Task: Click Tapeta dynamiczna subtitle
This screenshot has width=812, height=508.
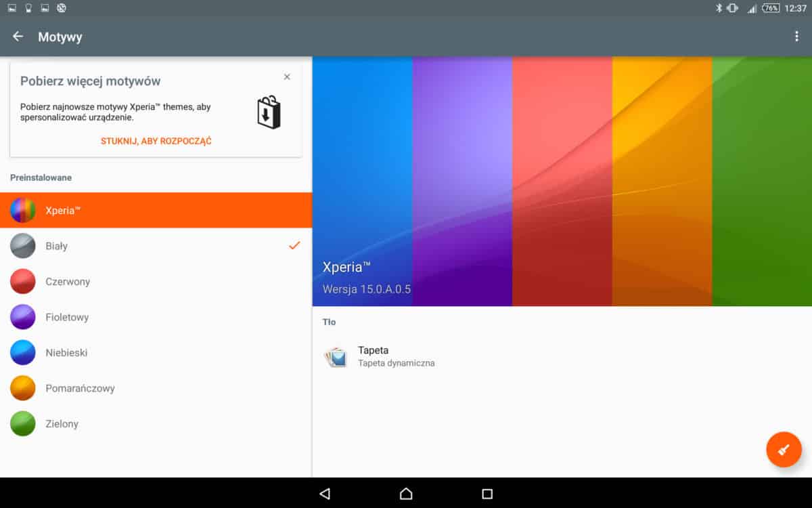Action: pos(396,363)
